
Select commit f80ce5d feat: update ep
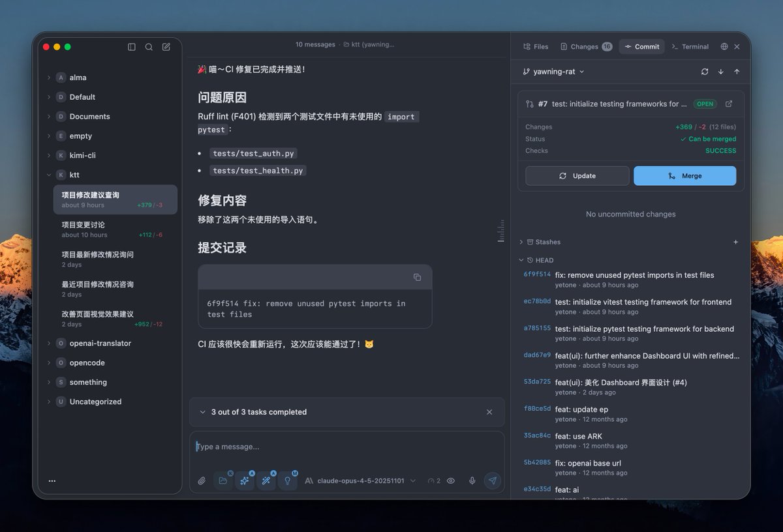(632, 414)
